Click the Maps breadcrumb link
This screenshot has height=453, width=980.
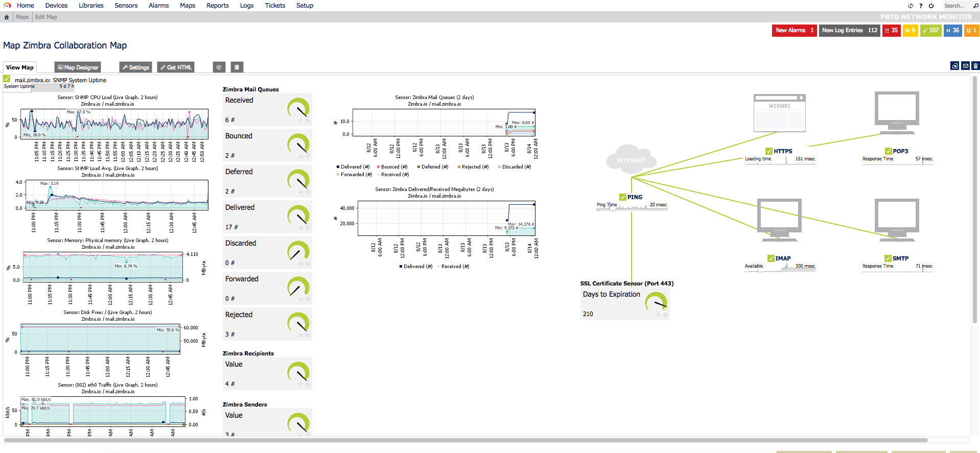22,17
